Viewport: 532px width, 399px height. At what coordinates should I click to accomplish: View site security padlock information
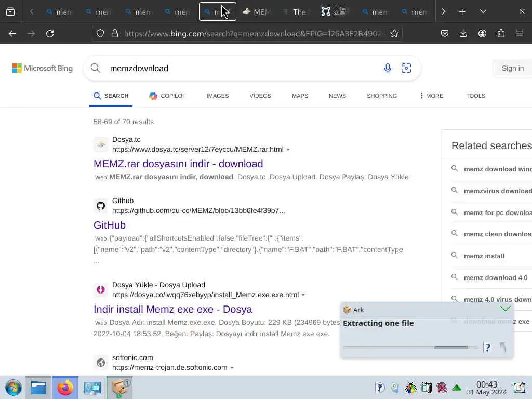115,33
